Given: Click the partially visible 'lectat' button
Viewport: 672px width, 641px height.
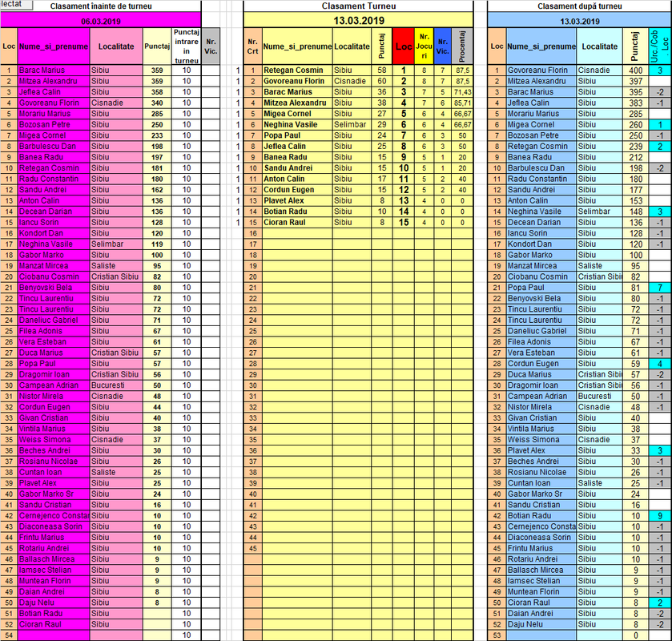Looking at the screenshot, I should point(16,4).
